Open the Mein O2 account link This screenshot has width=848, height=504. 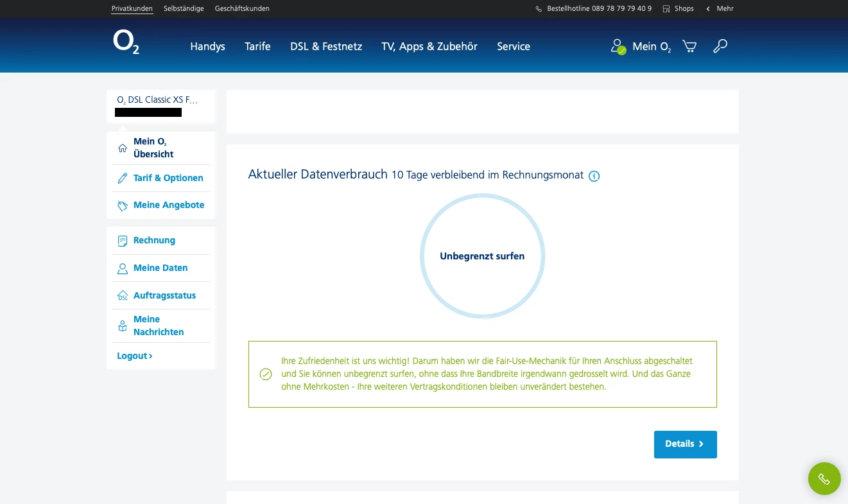pyautogui.click(x=652, y=46)
